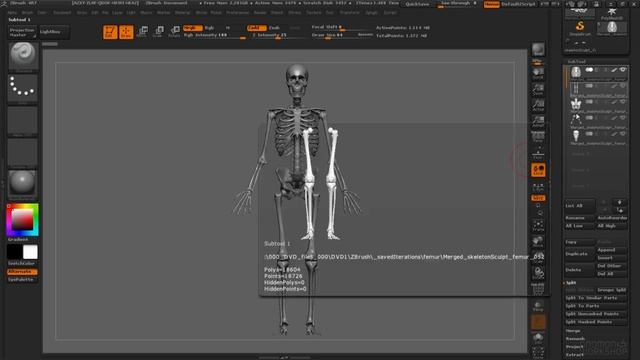
Task: Click the QuickSave button
Action: click(x=417, y=4)
